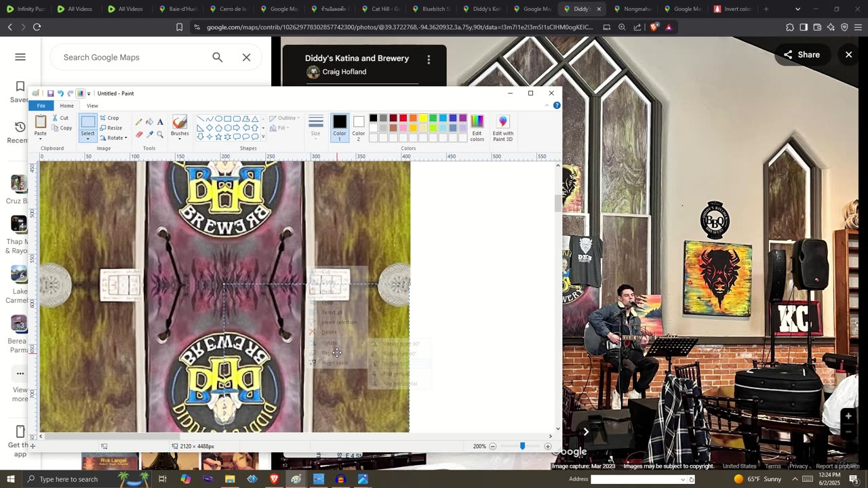Select the Text tool
Image resolution: width=868 pixels, height=488 pixels.
pos(160,122)
